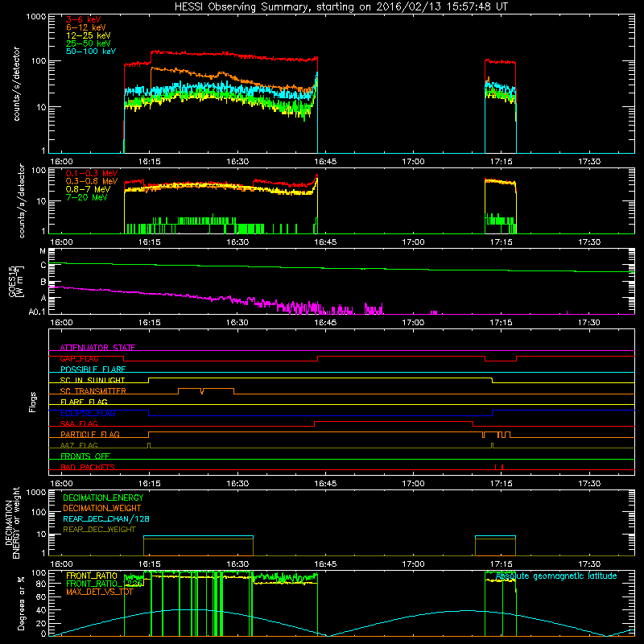Click the "PARTICLE_FLAG" flag label
The width and height of the screenshot is (644, 644).
90,435
